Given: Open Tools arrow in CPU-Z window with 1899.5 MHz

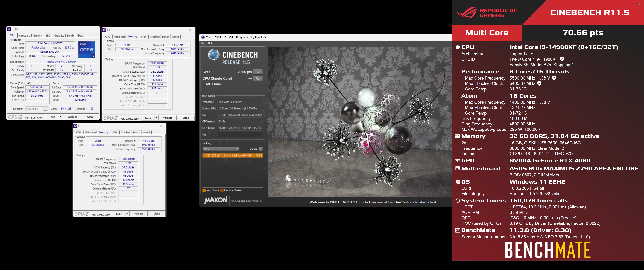Looking at the screenshot, I should [156, 118].
